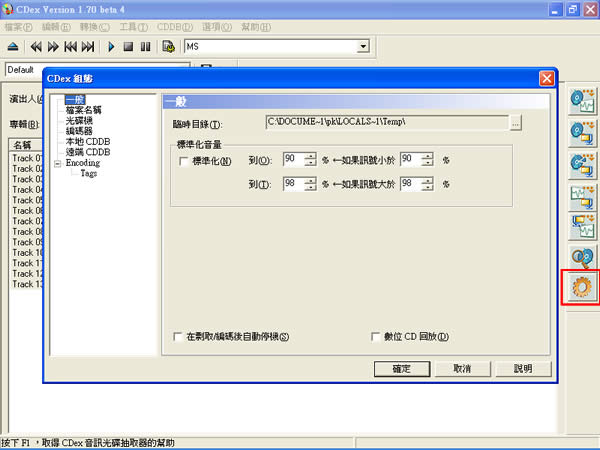Click the Default profile field in main window
600x450 pixels.
click(24, 70)
